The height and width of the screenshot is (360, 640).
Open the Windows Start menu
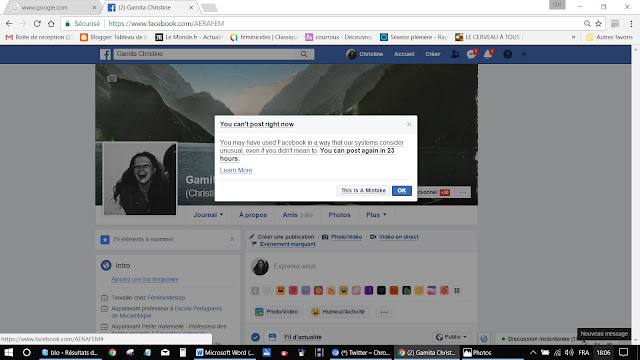tap(8, 352)
